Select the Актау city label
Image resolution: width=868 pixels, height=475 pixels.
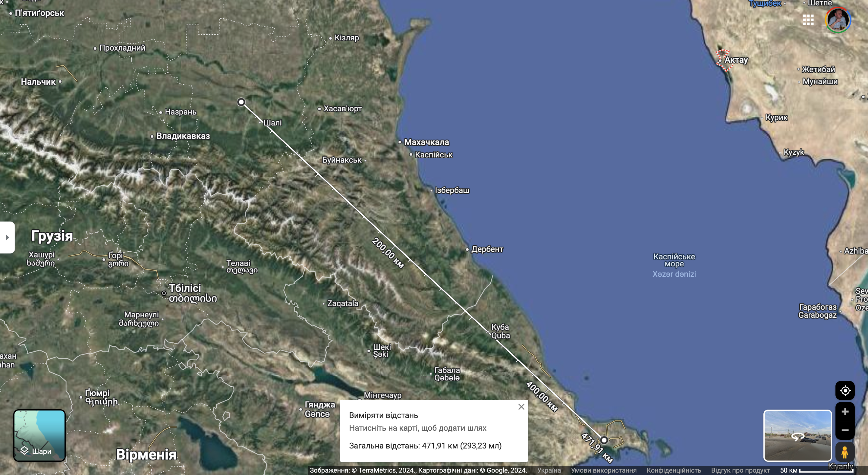coord(736,60)
